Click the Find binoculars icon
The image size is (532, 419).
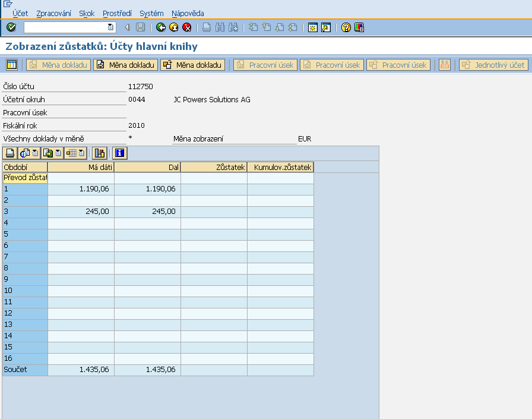tap(220, 27)
